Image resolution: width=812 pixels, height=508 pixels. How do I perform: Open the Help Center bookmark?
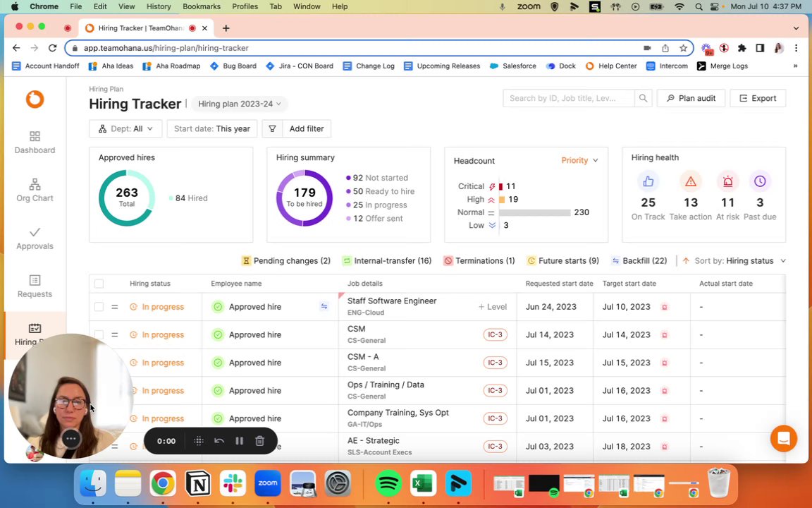[611, 66]
